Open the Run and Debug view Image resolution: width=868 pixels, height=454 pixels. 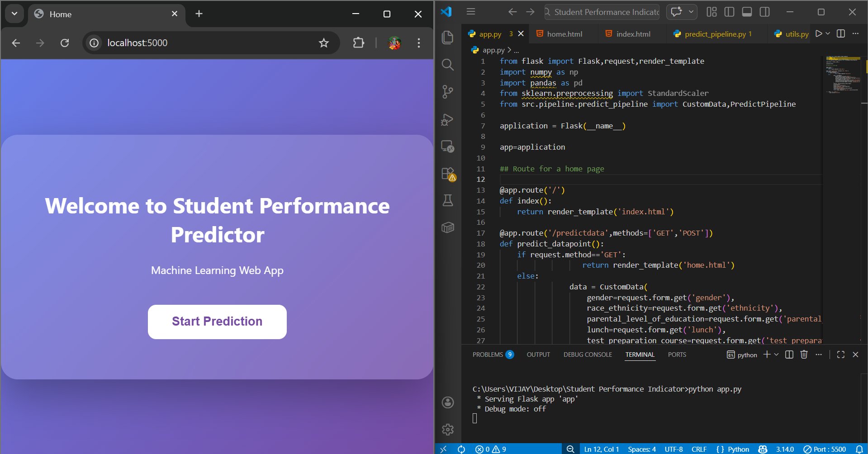coord(447,119)
